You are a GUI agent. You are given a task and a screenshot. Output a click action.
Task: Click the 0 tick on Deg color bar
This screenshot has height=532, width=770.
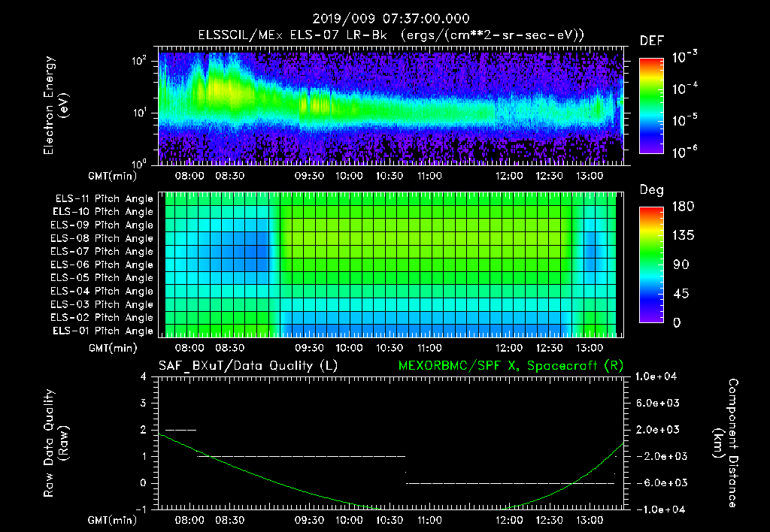[677, 322]
